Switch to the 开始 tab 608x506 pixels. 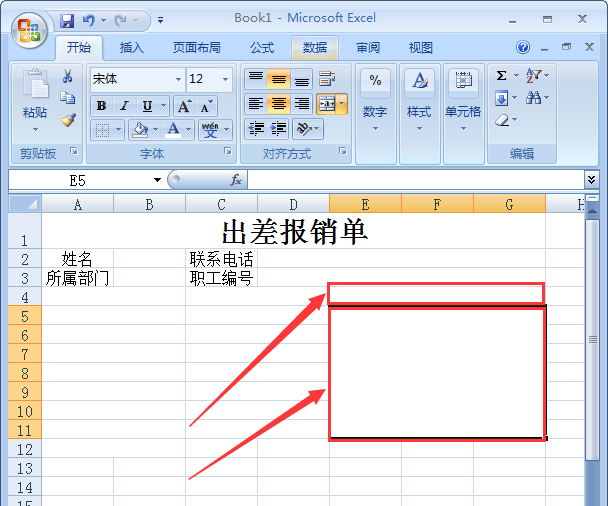79,48
